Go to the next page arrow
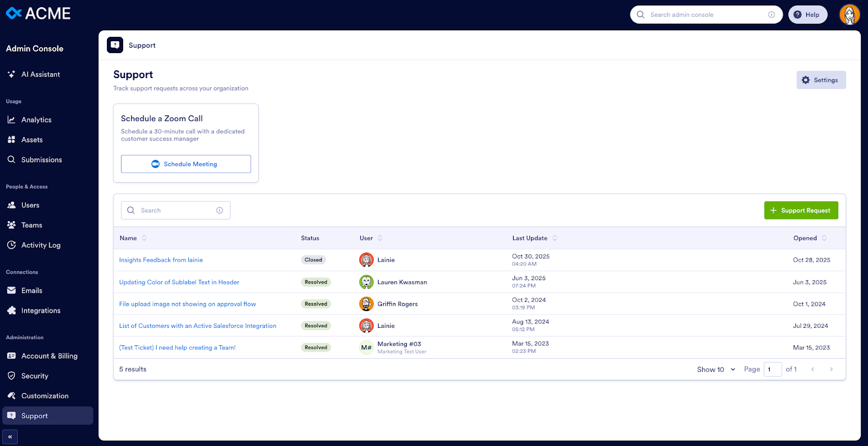 point(831,369)
